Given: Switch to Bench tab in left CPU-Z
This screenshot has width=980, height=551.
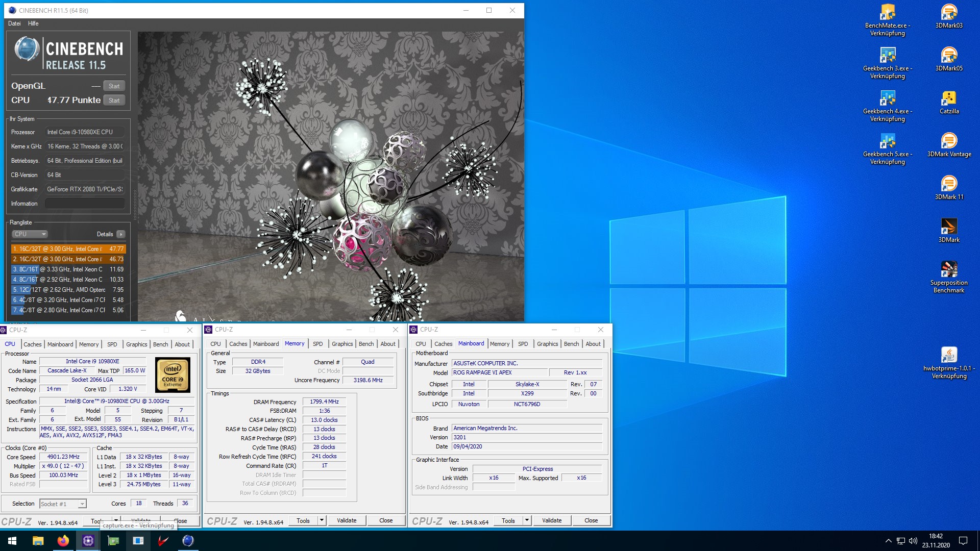Looking at the screenshot, I should (x=160, y=344).
